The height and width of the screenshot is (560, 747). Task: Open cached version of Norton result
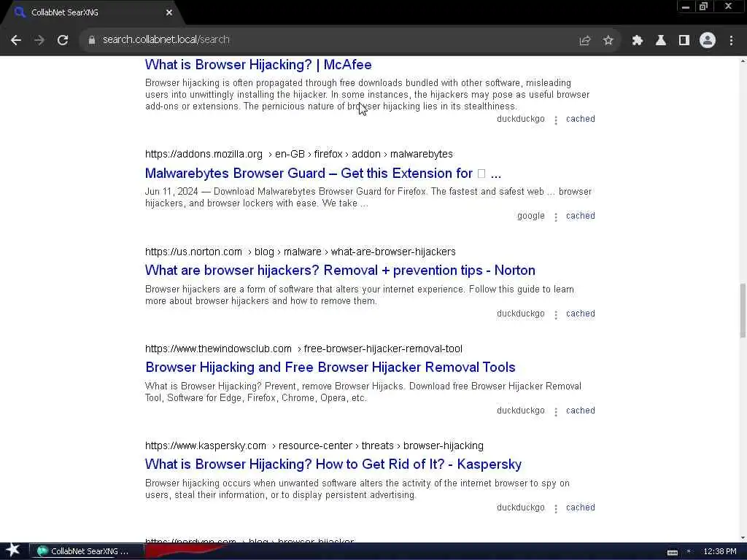click(580, 314)
